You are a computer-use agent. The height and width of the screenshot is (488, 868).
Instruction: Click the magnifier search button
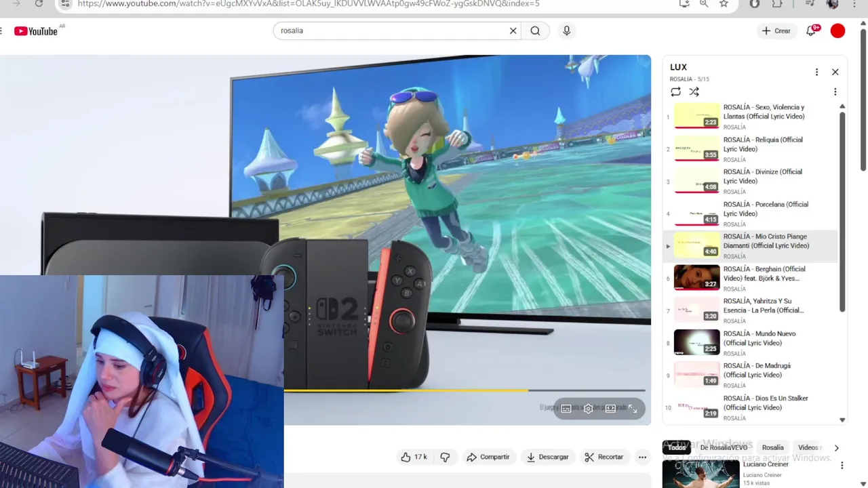pos(535,30)
